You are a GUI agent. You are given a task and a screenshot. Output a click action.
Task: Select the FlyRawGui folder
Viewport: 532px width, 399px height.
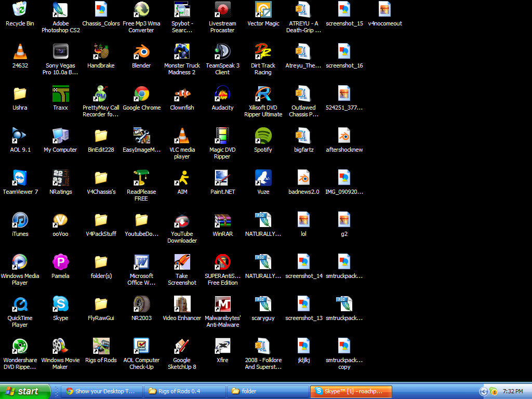pyautogui.click(x=101, y=304)
